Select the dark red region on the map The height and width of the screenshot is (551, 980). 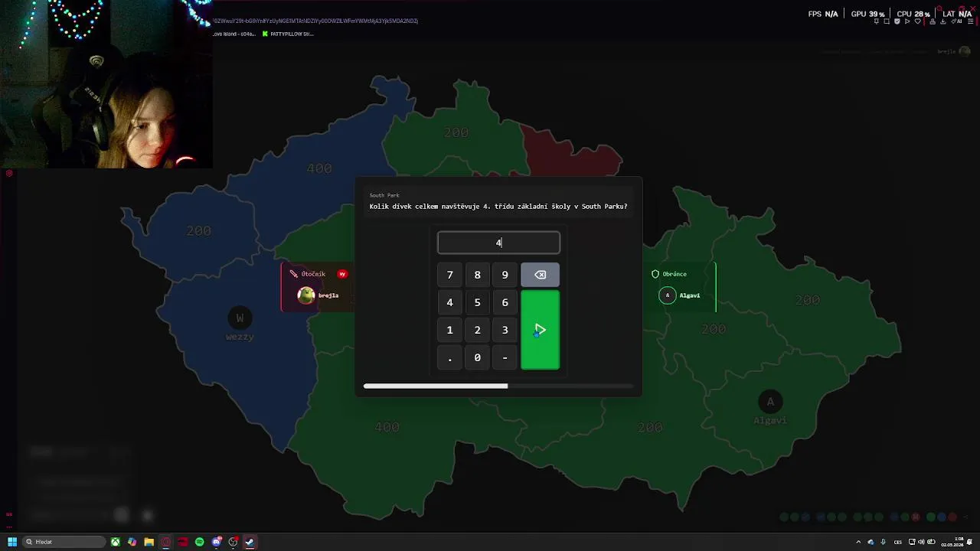[x=570, y=152]
